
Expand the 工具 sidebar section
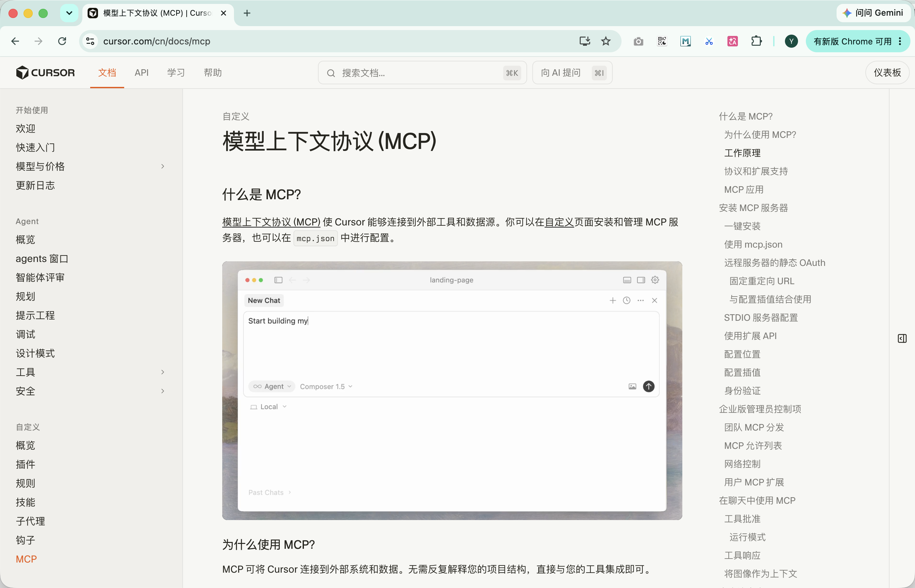tap(163, 372)
